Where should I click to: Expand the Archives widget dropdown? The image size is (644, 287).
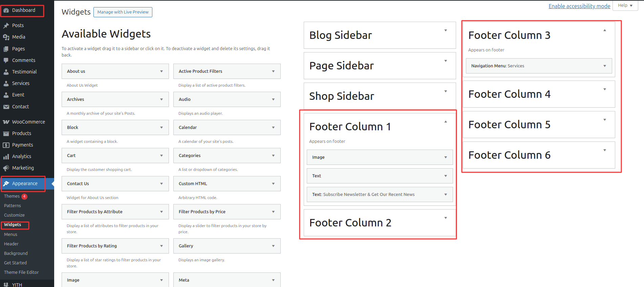click(x=162, y=99)
